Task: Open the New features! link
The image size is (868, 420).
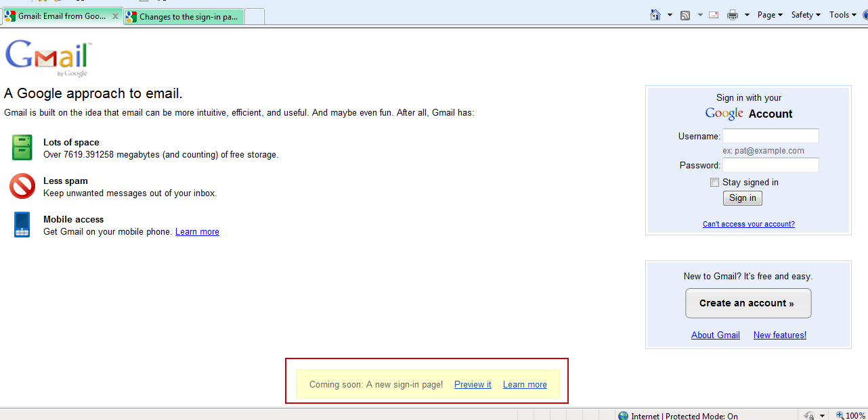Action: click(780, 335)
